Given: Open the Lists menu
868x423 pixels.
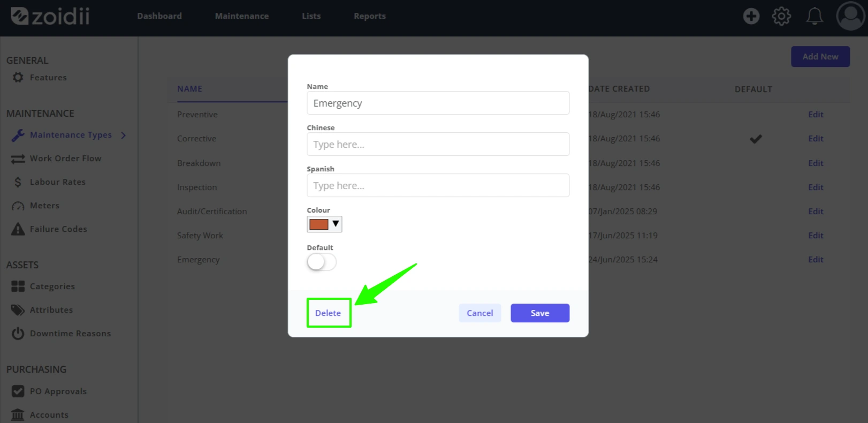Looking at the screenshot, I should click(311, 16).
